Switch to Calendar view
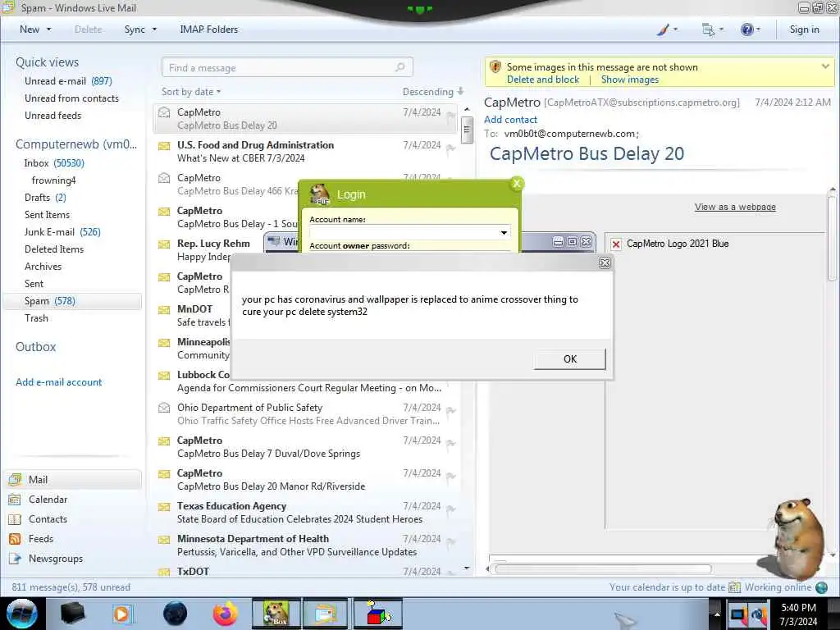This screenshot has width=840, height=630. pyautogui.click(x=48, y=500)
